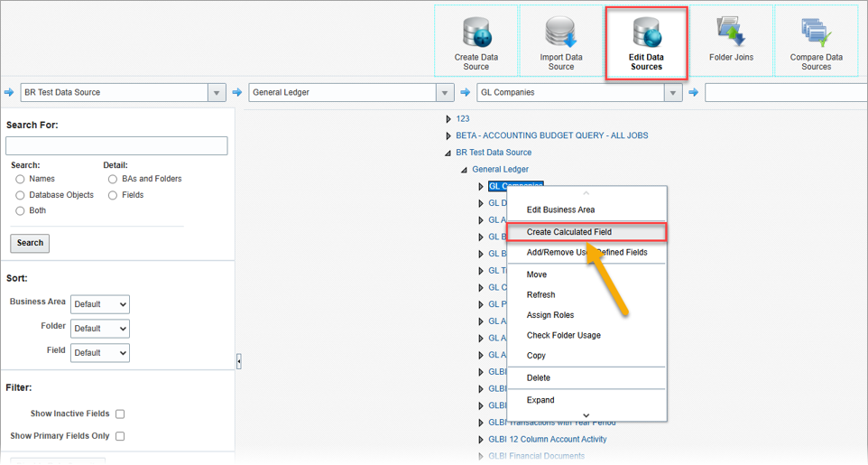Choose Create Calculated Field menu item
This screenshot has height=465, width=868.
click(586, 232)
